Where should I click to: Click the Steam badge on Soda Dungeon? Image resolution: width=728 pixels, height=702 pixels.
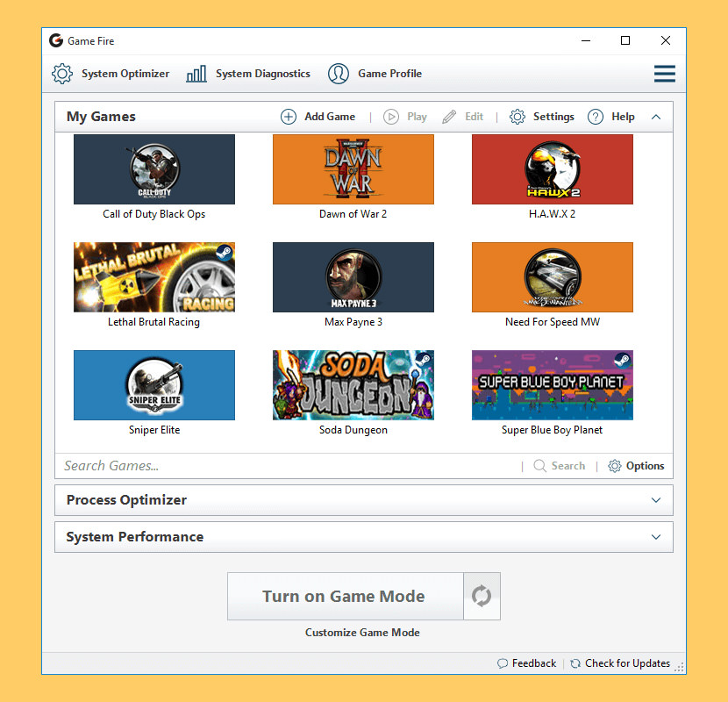[x=424, y=360]
